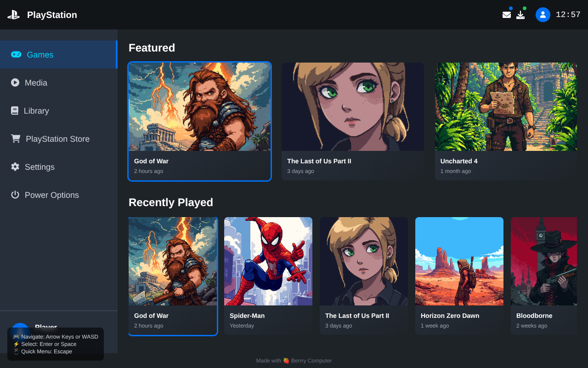The image size is (588, 368).
Task: Open the user profile avatar icon
Action: coord(543,14)
